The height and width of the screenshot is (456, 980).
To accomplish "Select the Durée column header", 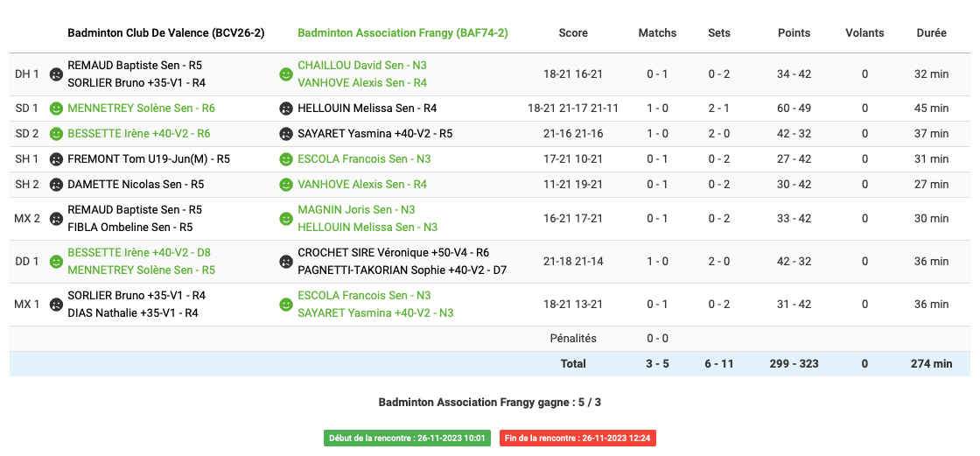I will [x=931, y=33].
